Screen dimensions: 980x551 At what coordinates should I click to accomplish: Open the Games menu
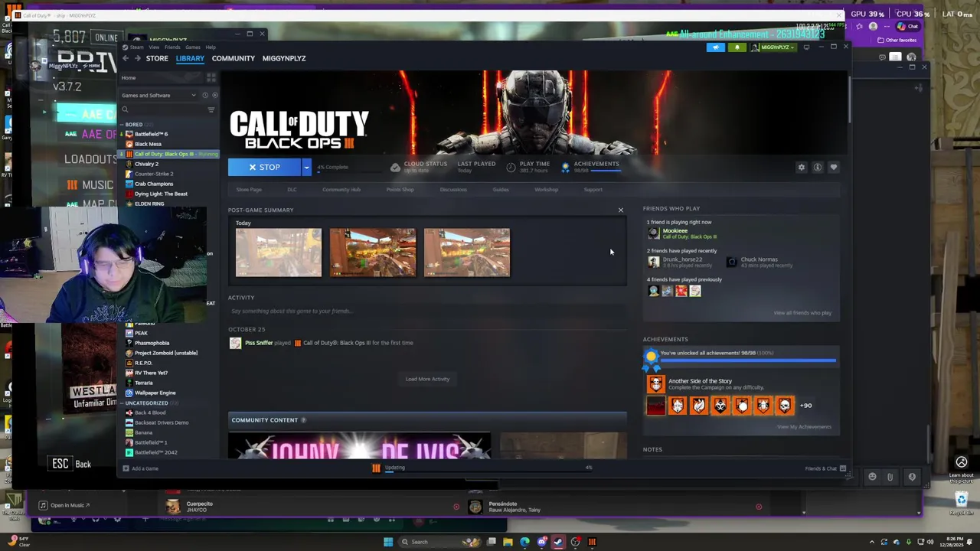coord(193,47)
